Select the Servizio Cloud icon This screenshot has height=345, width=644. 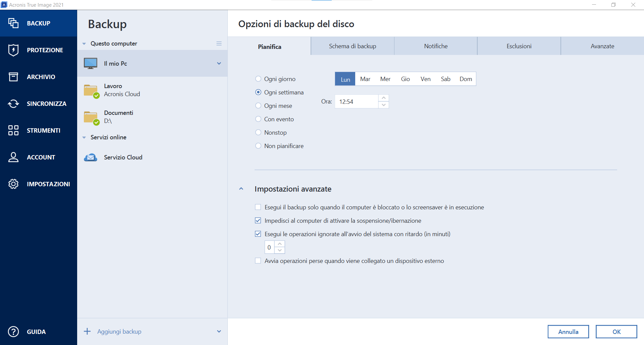point(91,157)
